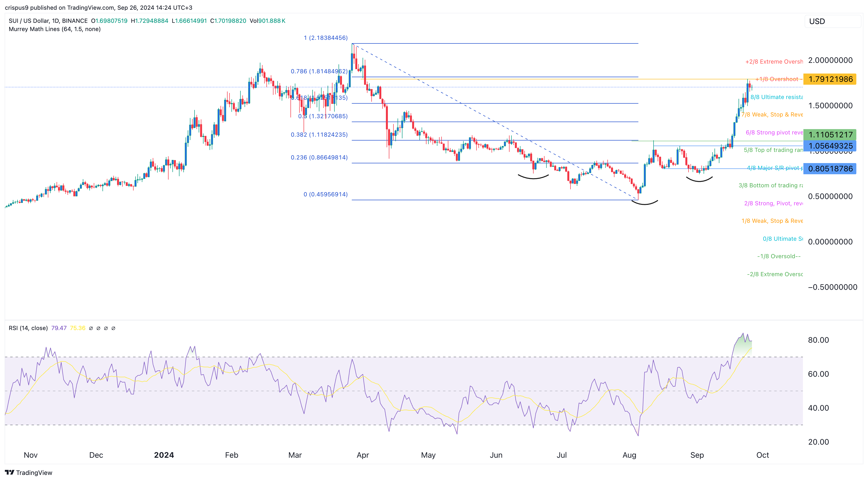This screenshot has height=481, width=868.
Task: Click the high price H1.72948884 readout
Action: pyautogui.click(x=150, y=21)
